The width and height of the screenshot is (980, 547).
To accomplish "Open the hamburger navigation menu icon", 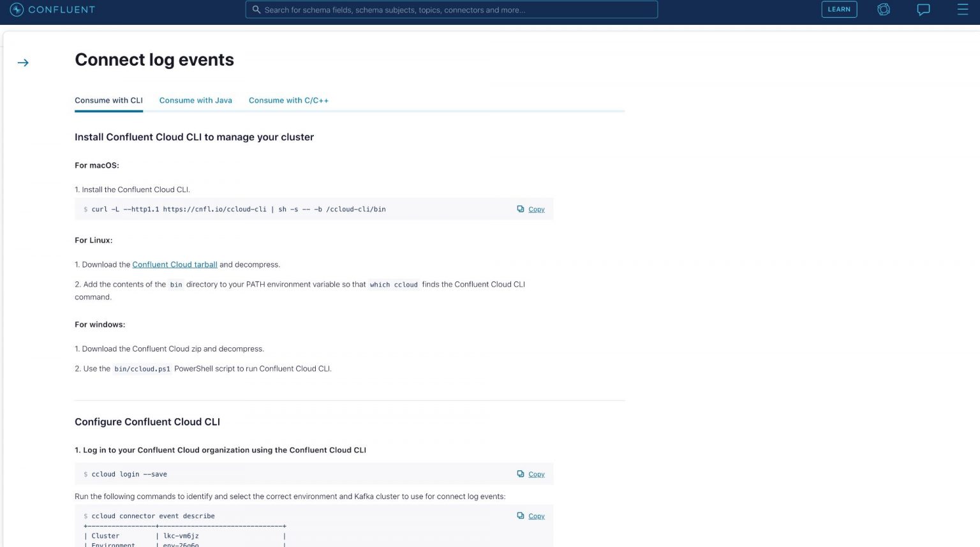I will [x=963, y=10].
